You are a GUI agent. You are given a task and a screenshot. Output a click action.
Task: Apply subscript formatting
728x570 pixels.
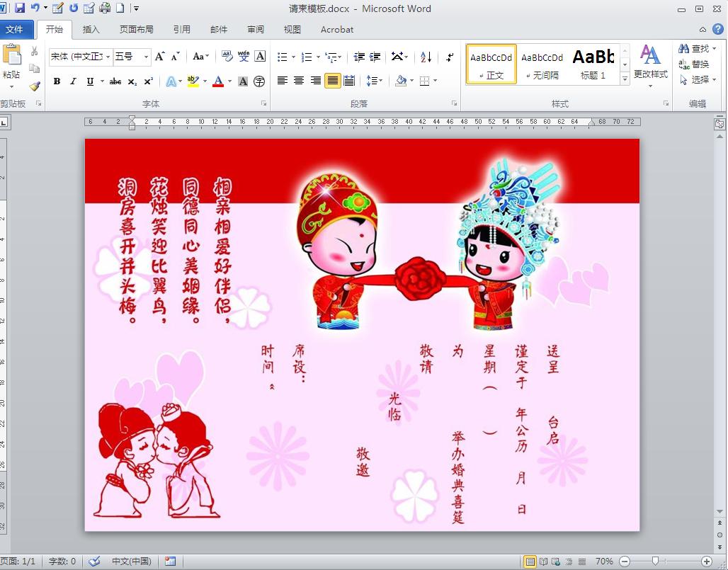(x=132, y=81)
